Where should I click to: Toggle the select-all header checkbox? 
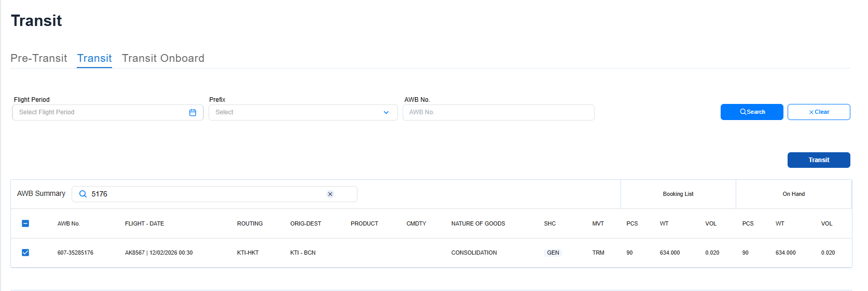coord(25,223)
